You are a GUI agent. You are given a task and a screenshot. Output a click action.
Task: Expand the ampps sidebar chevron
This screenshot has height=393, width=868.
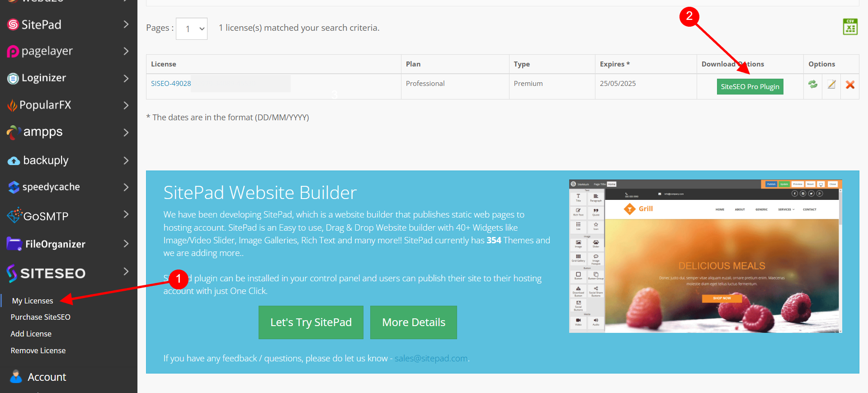tap(126, 133)
